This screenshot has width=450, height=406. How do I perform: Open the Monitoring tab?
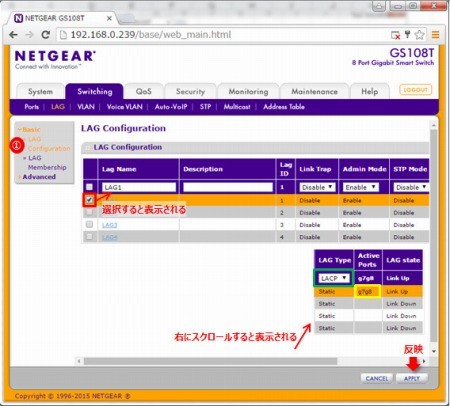tap(248, 92)
